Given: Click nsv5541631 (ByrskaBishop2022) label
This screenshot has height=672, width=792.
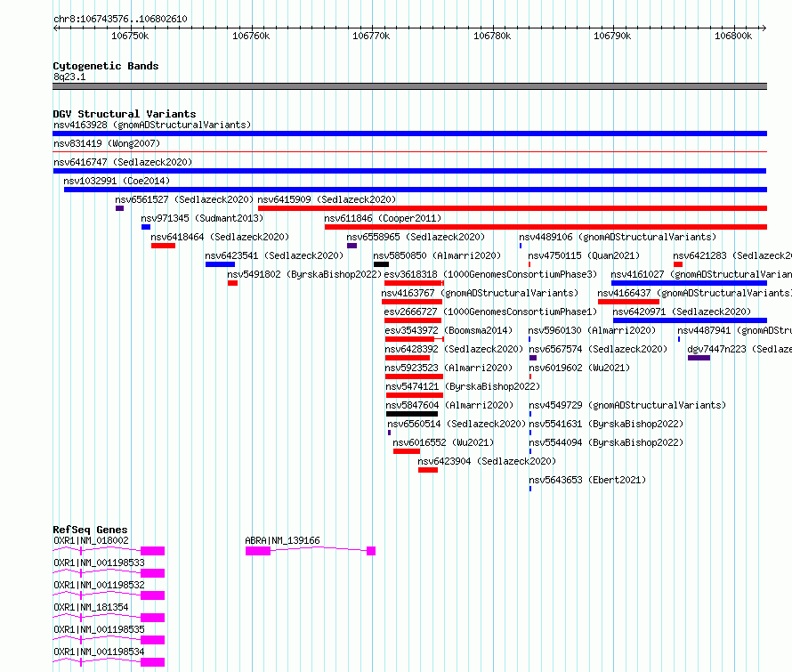Looking at the screenshot, I should click(606, 424).
